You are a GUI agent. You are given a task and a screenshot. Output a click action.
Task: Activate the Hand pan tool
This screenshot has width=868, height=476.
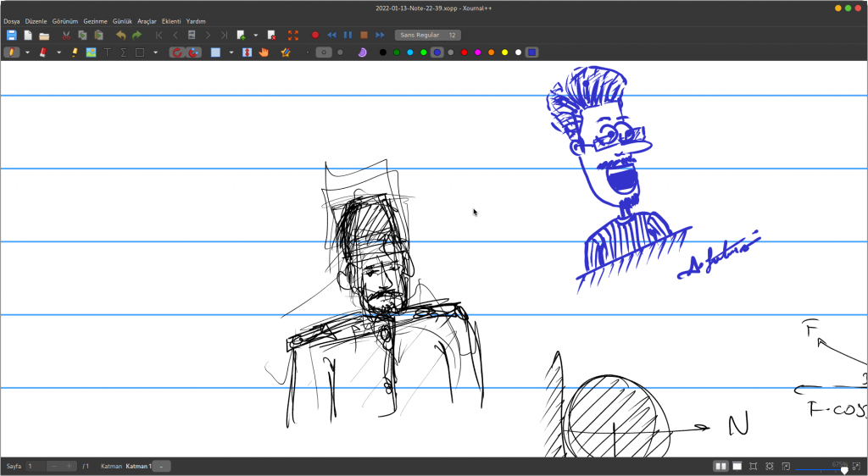click(x=264, y=53)
